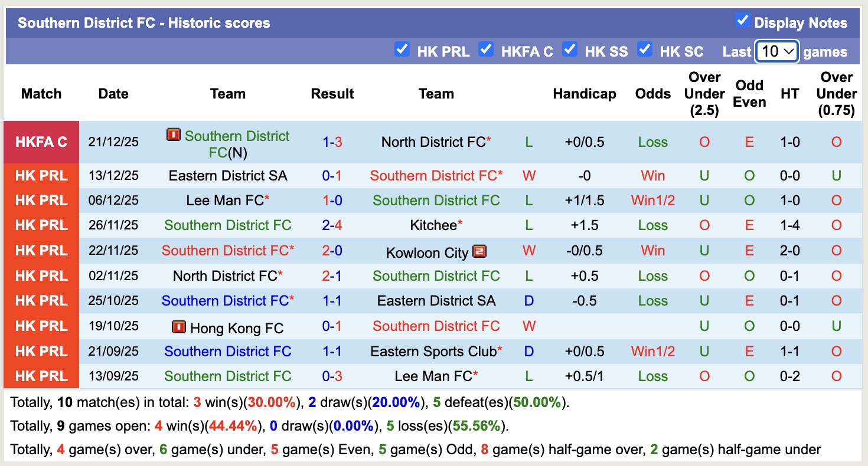This screenshot has height=466, width=868.
Task: Untick the HK SS checkbox
Action: (570, 50)
